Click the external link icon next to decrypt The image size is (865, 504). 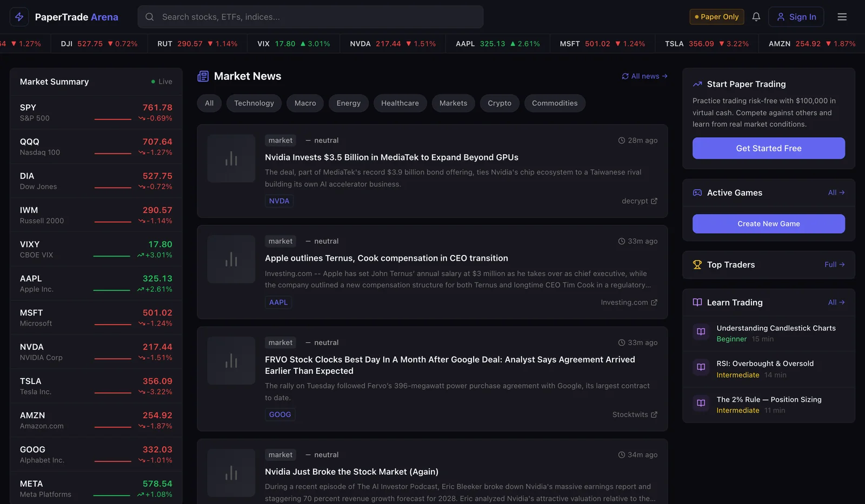pos(654,201)
